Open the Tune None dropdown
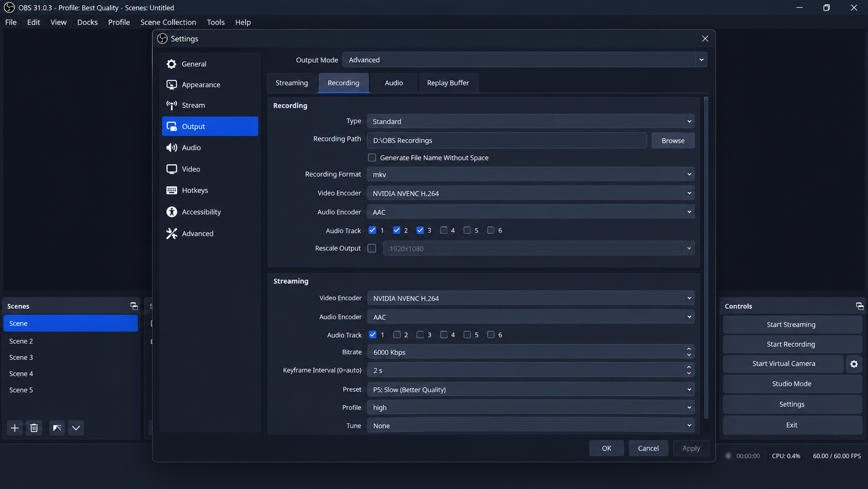The width and height of the screenshot is (868, 489). (x=531, y=426)
